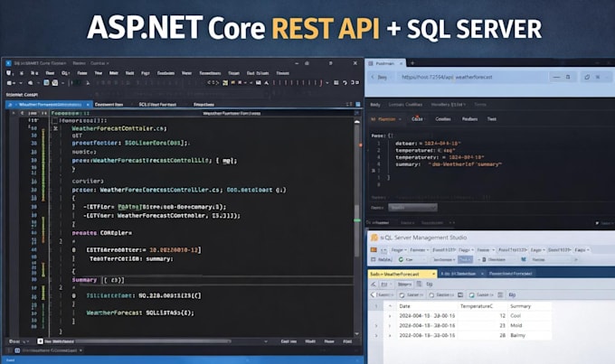Screen dimensions: 615x364
Task: Click the blue M icon in SSMS toolbar
Action: point(524,259)
